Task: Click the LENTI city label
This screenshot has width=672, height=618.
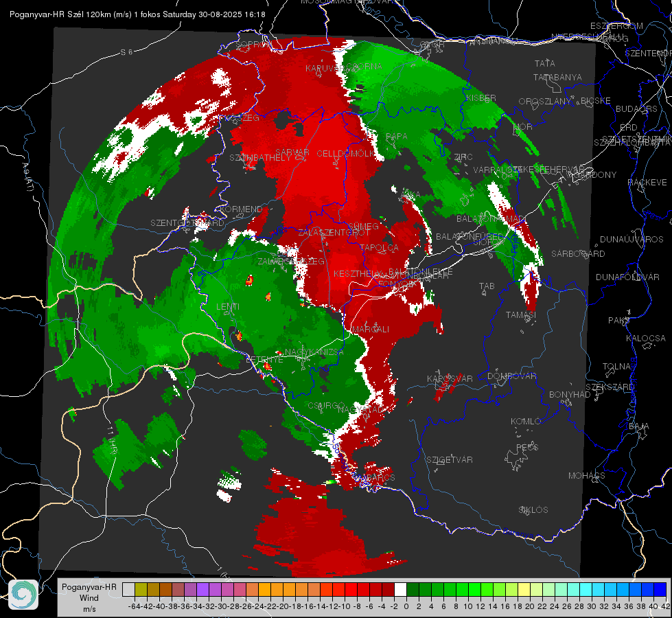Action: pos(228,307)
